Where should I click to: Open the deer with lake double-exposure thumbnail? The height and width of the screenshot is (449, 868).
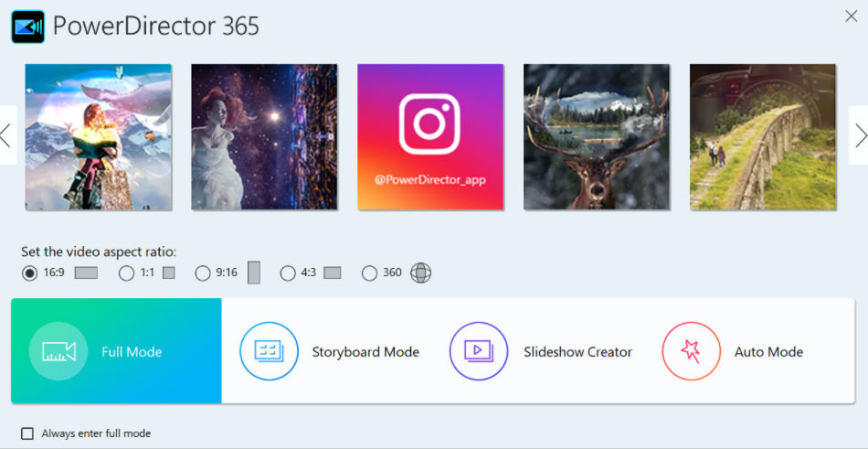[x=597, y=137]
